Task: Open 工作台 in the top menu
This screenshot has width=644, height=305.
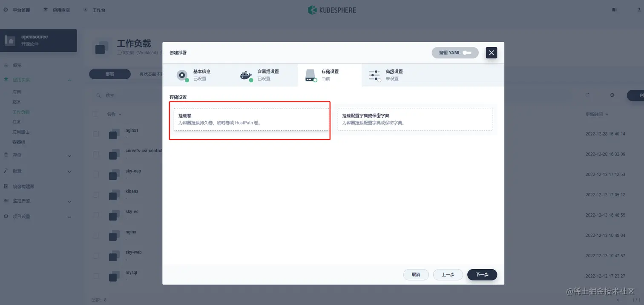Action: tap(99, 10)
